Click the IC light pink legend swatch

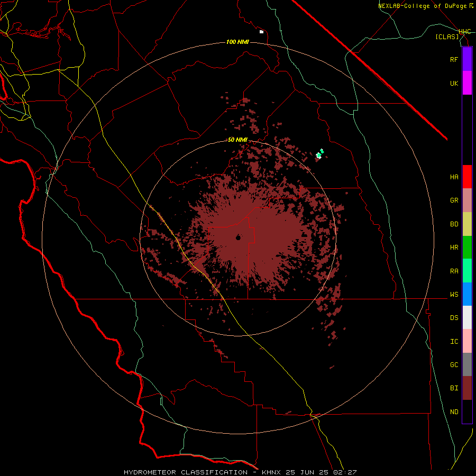pyautogui.click(x=467, y=341)
